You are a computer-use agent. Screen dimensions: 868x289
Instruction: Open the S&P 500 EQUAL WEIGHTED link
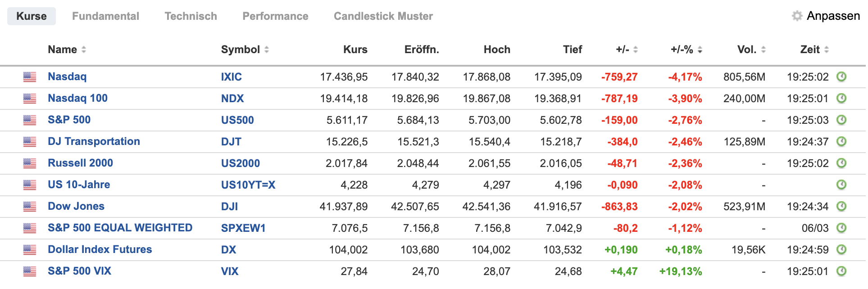click(120, 228)
